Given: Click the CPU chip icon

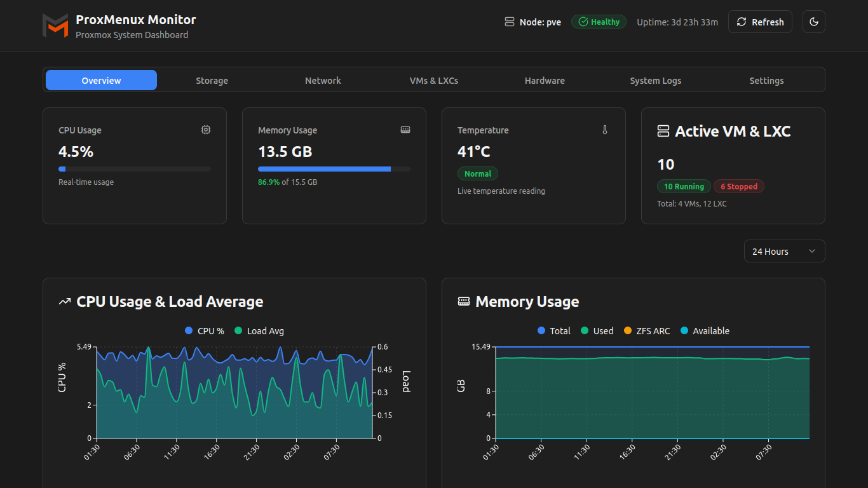Looking at the screenshot, I should (x=206, y=130).
